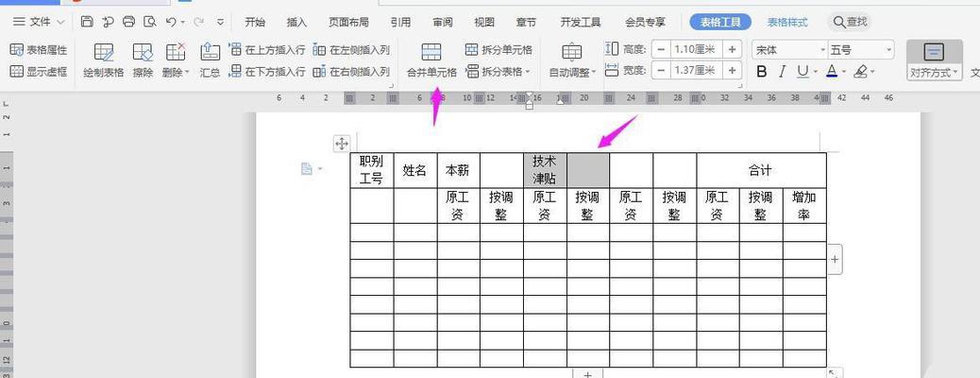Image resolution: width=980 pixels, height=378 pixels.
Task: Decrease the 宽度 width value
Action: pos(661,70)
